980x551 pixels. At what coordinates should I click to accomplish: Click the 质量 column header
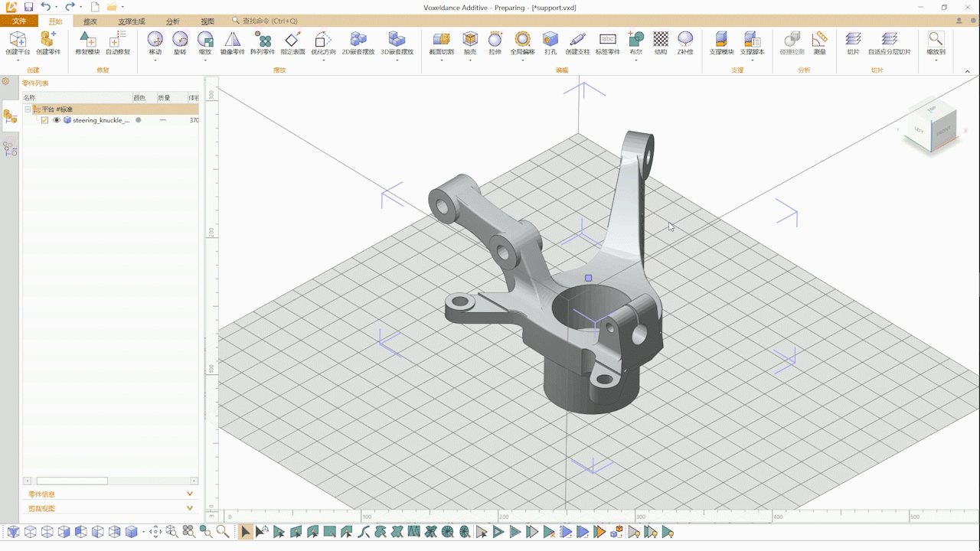(171, 98)
